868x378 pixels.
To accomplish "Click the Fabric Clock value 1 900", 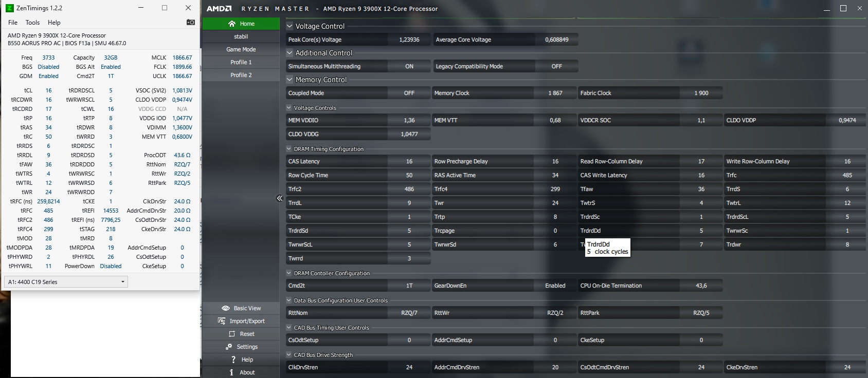I will [701, 93].
